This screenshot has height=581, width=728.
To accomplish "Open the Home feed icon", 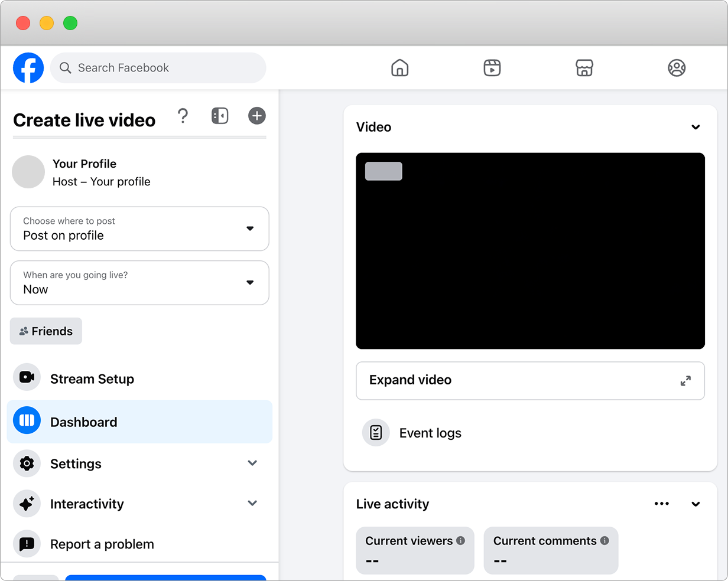I will 400,68.
